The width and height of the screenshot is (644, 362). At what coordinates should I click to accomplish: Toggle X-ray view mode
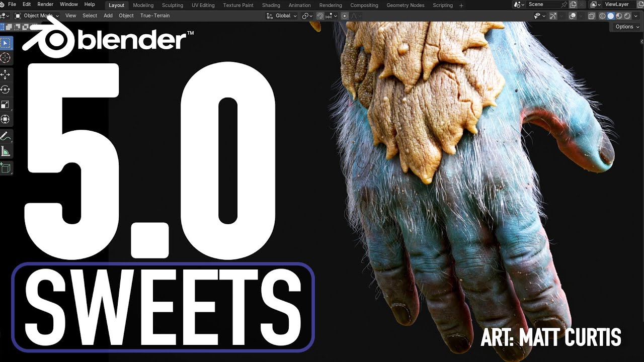pyautogui.click(x=591, y=16)
